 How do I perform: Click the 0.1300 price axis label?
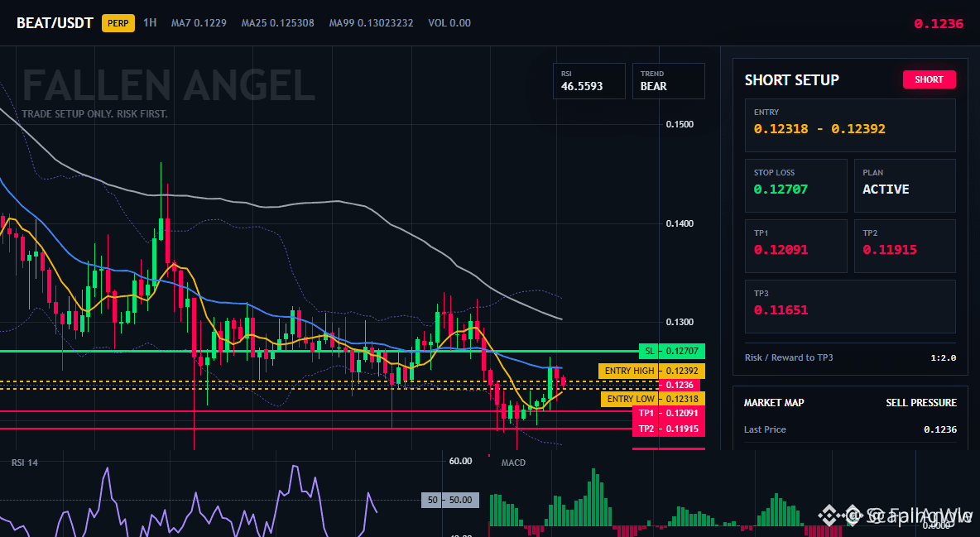(x=680, y=322)
